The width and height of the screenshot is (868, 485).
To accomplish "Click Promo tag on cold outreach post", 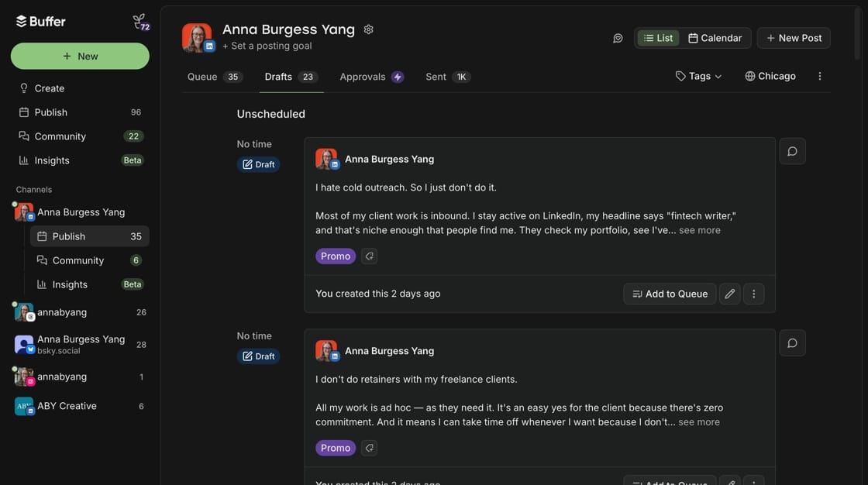I will tap(336, 256).
